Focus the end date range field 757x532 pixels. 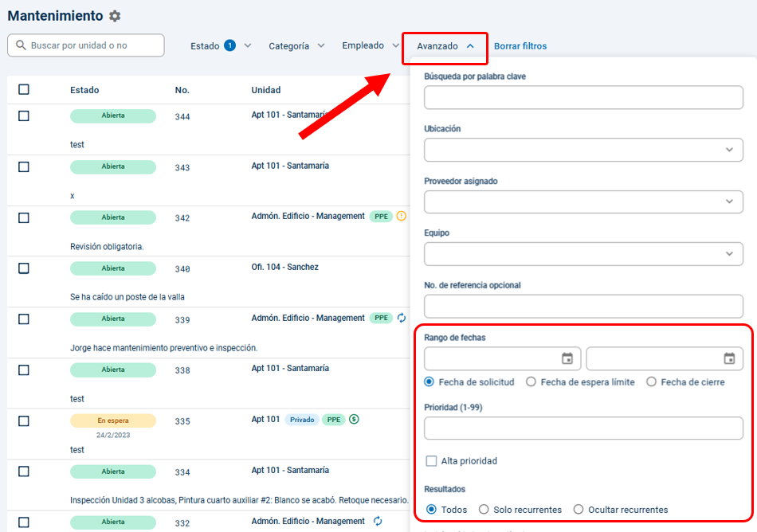tap(665, 358)
